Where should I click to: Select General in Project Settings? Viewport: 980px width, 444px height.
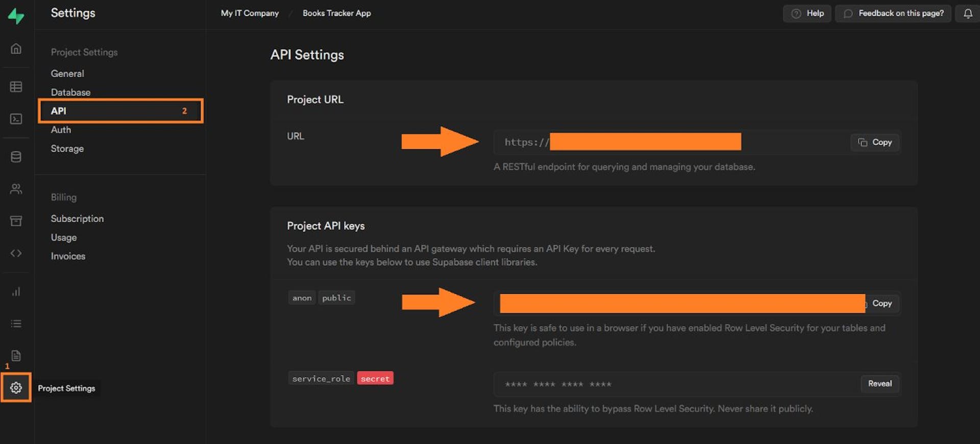67,74
